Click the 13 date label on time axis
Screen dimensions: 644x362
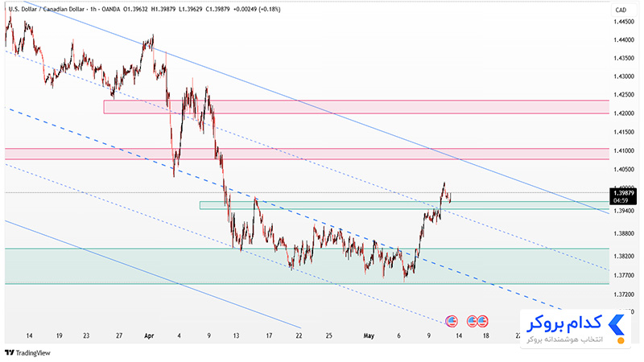point(236,335)
